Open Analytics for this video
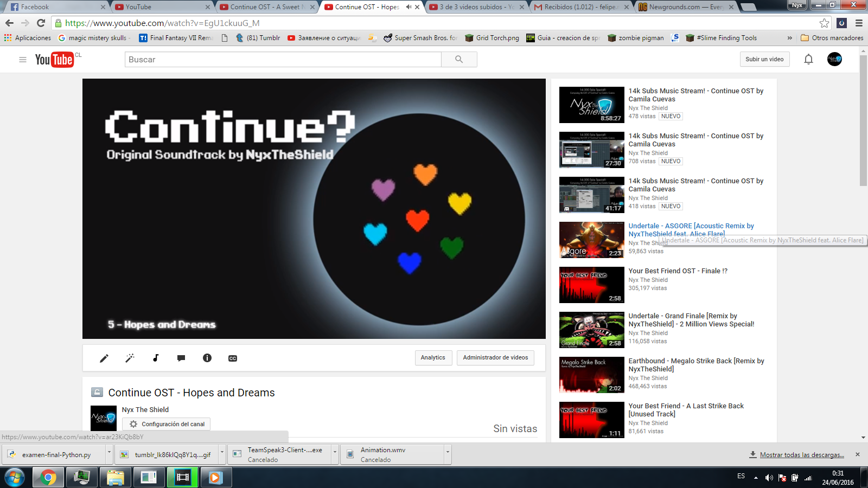Viewport: 868px width, 488px height. [x=433, y=358]
